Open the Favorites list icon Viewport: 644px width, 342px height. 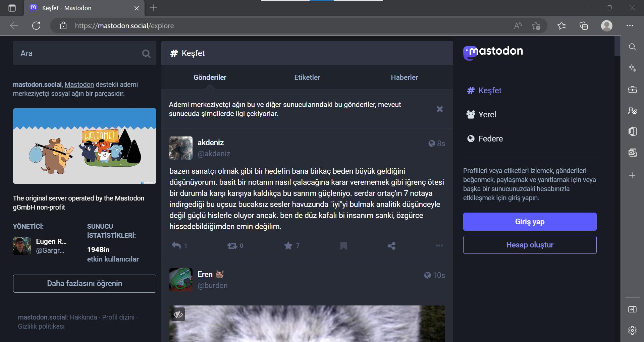point(561,26)
